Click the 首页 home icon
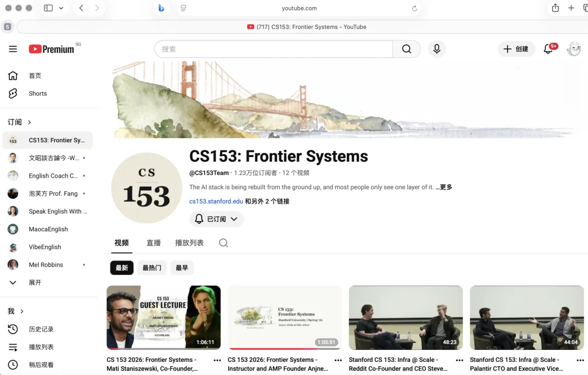Image resolution: width=588 pixels, height=375 pixels. coord(13,76)
